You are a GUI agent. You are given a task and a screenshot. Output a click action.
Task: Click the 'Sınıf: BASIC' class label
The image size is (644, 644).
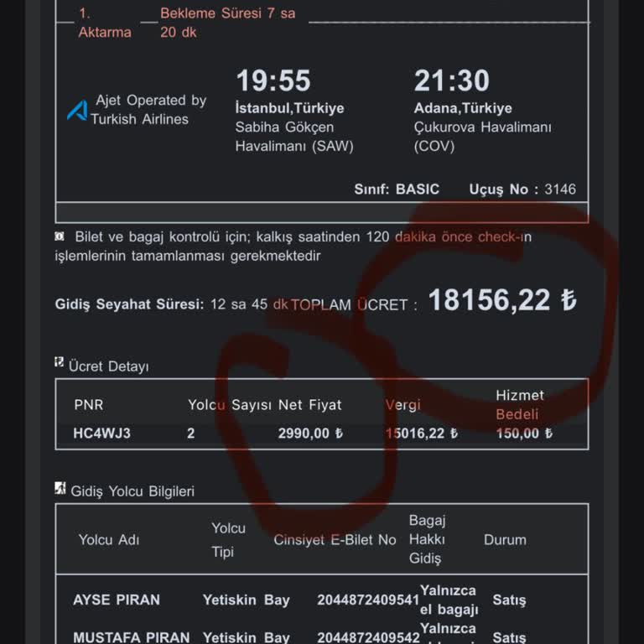point(397,190)
